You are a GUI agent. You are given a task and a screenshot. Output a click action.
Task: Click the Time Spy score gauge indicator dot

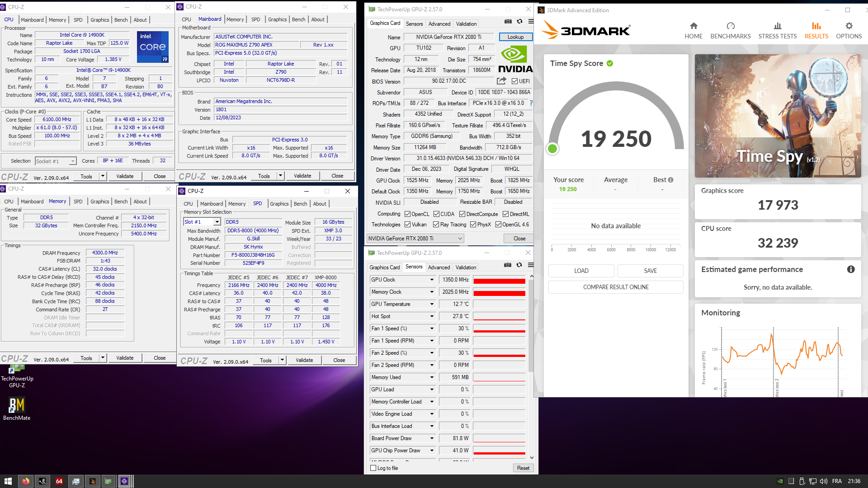tap(552, 149)
